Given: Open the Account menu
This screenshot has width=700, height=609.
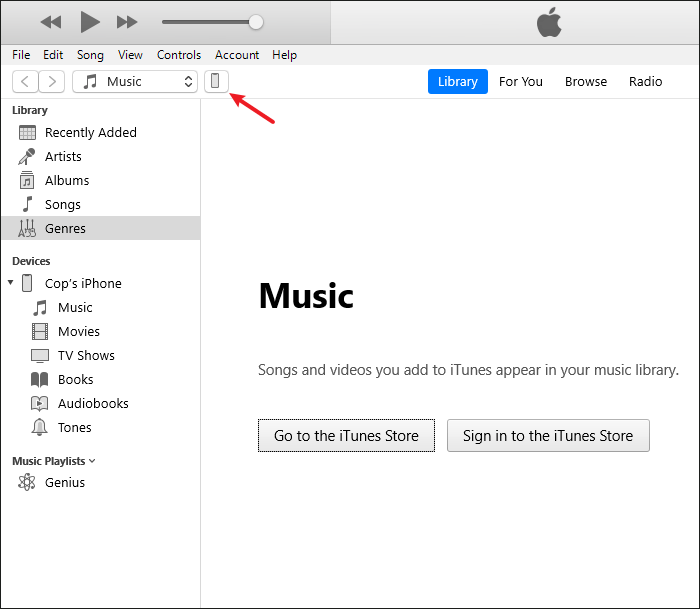Looking at the screenshot, I should [237, 55].
